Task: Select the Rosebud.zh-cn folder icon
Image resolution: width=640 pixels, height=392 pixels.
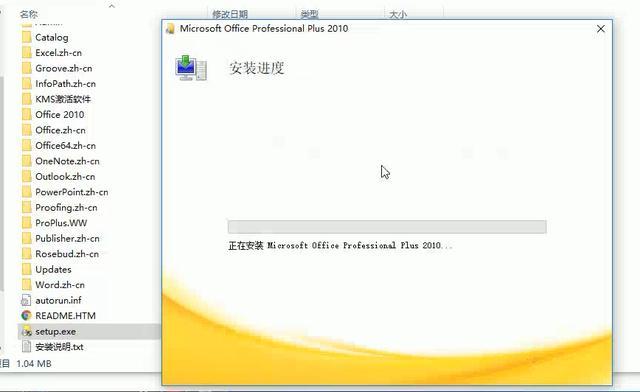Action: [27, 254]
